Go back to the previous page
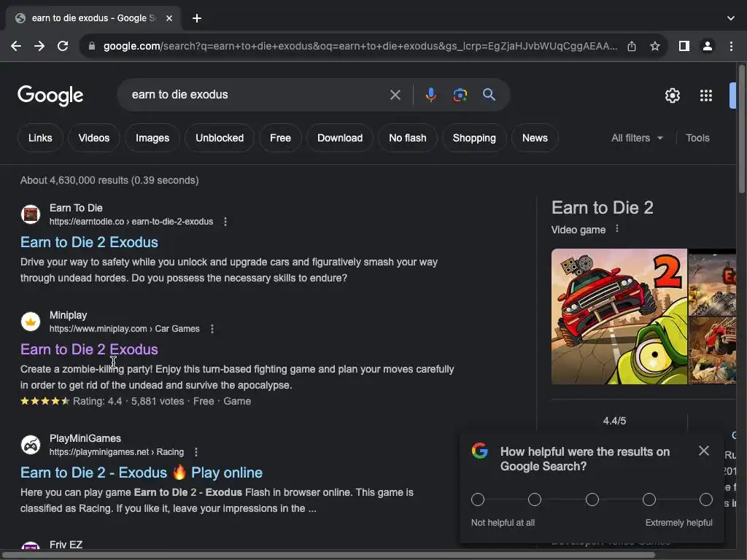 pyautogui.click(x=16, y=46)
